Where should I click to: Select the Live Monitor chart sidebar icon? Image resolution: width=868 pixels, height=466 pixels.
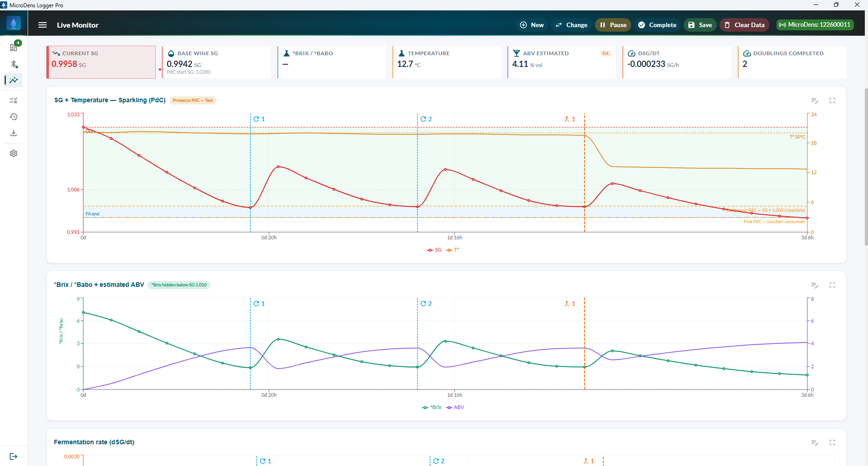coord(14,80)
